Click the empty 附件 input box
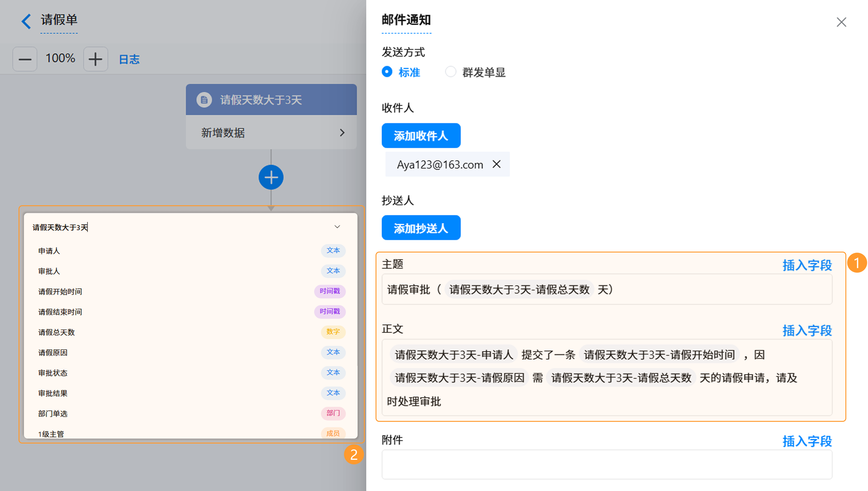Image resolution: width=868 pixels, height=491 pixels. coord(607,464)
